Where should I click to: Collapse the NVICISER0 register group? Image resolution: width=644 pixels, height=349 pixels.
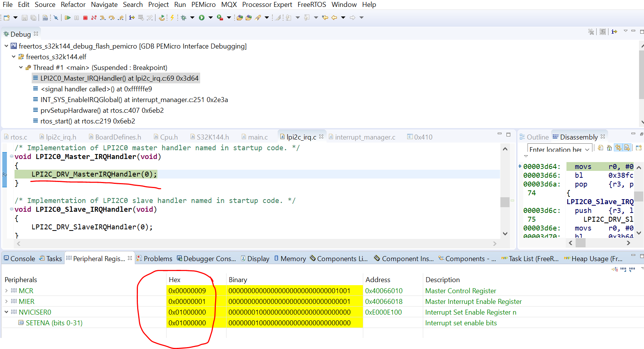coord(7,312)
